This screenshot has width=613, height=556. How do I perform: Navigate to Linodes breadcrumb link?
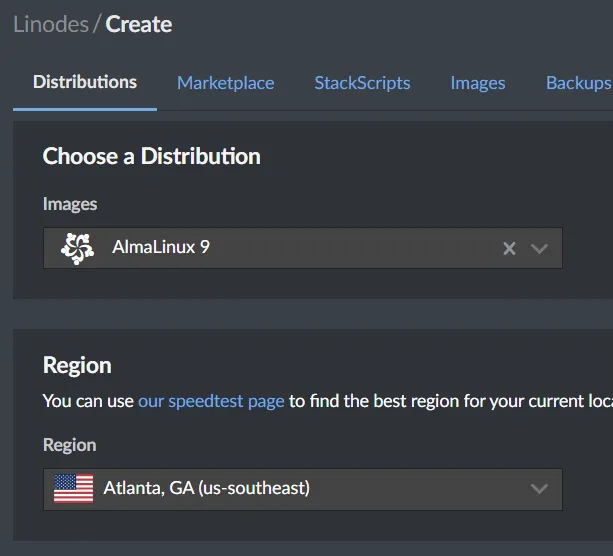(50, 24)
